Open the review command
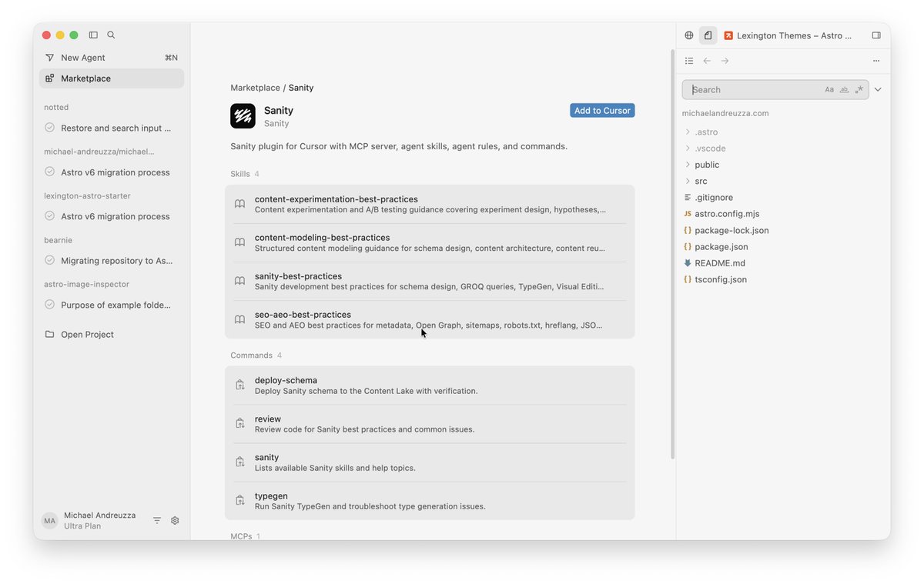Screen dimensions: 924x584 pyautogui.click(x=430, y=424)
